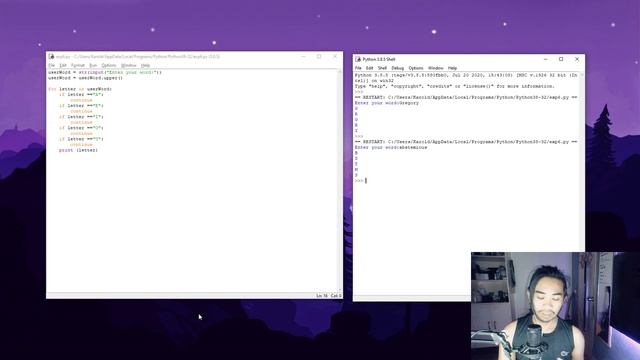Screen dimensions: 640x360
Task: Click the Shell prompt with the blinking cursor
Action: pyautogui.click(x=361, y=180)
